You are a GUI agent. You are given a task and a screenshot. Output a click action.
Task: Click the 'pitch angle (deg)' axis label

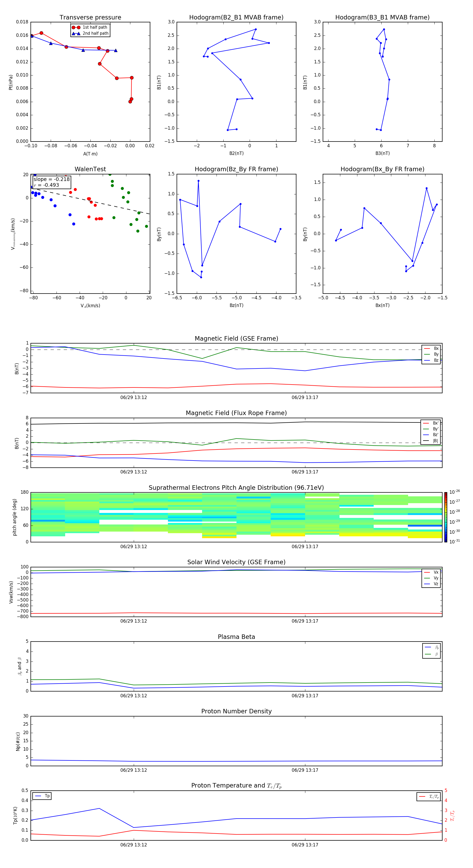tap(14, 517)
